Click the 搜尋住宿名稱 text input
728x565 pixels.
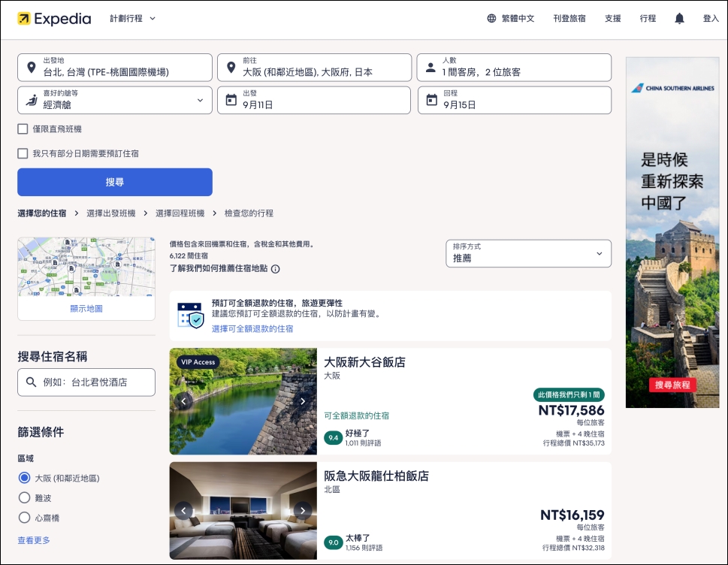click(x=86, y=382)
